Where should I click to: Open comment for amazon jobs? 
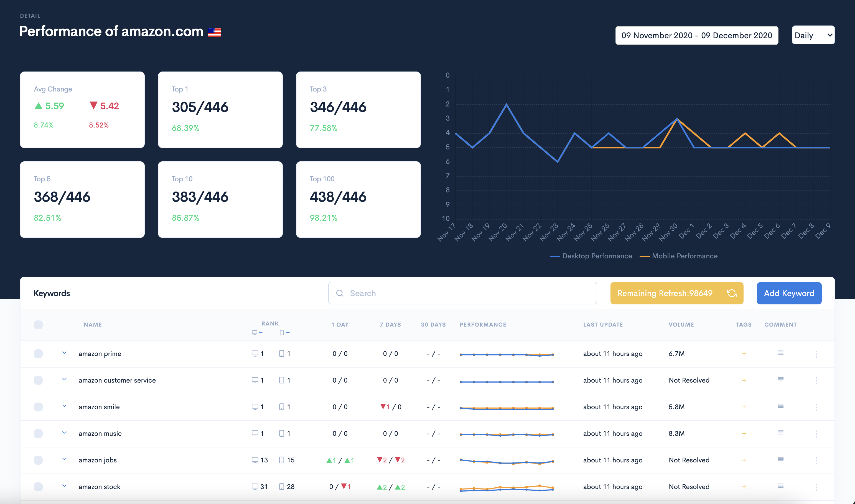click(x=780, y=459)
